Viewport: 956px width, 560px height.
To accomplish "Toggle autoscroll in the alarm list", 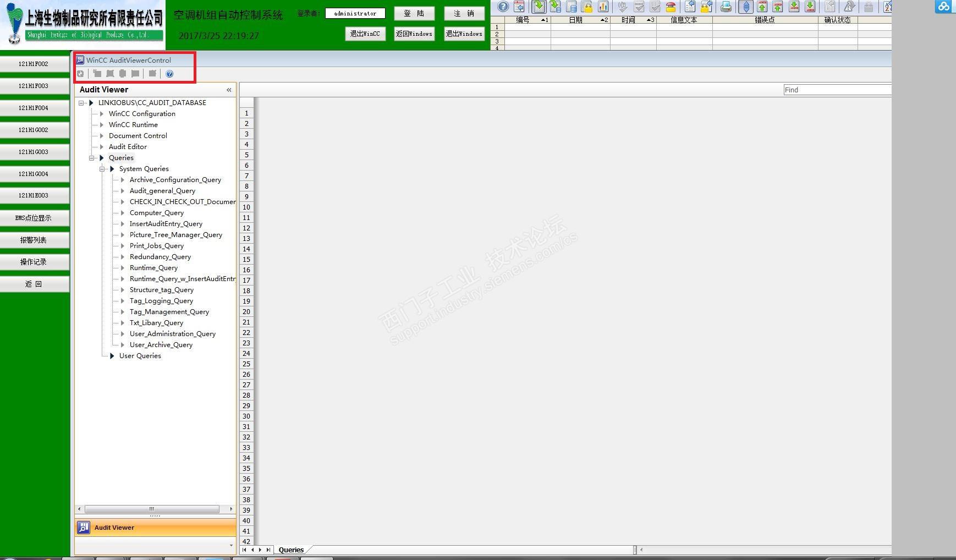I will [746, 7].
